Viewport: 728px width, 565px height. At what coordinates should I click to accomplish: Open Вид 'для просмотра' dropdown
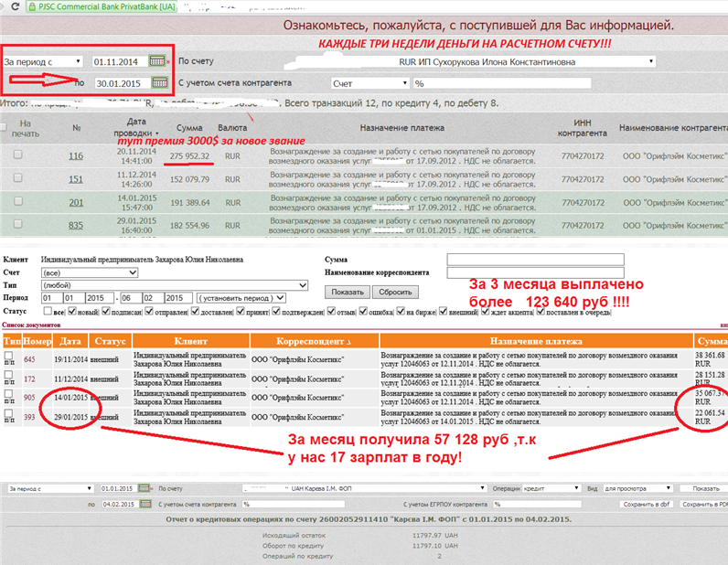[x=637, y=488]
